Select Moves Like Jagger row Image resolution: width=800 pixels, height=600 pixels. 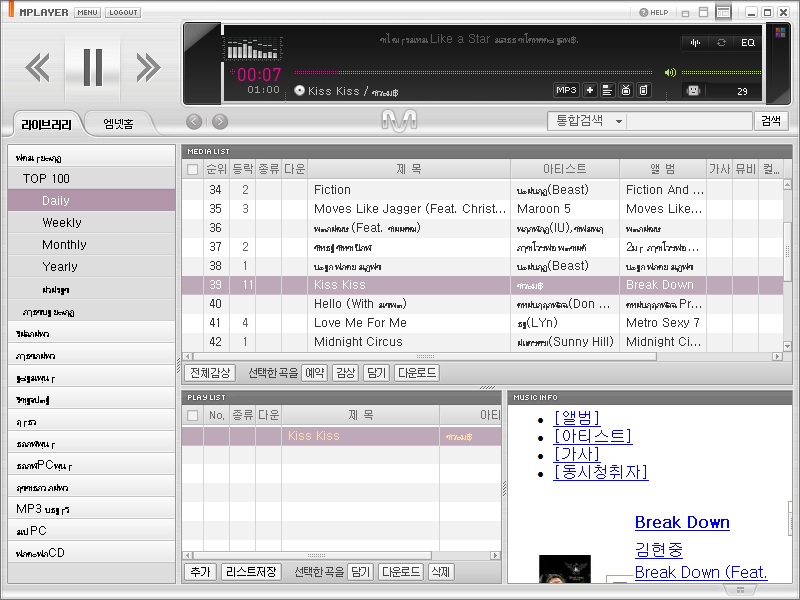click(483, 209)
